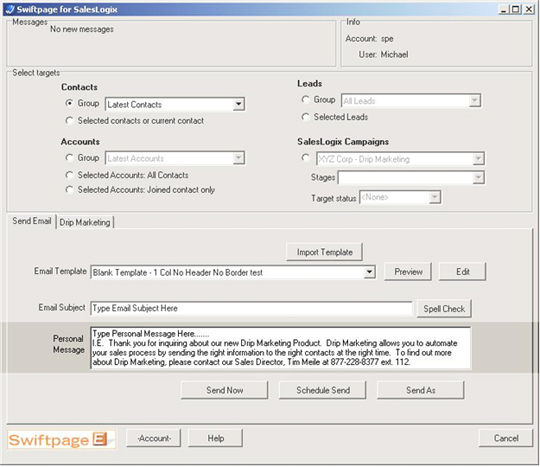The width and height of the screenshot is (540, 467).
Task: Switch to the Drip Marketing tab
Action: click(85, 222)
